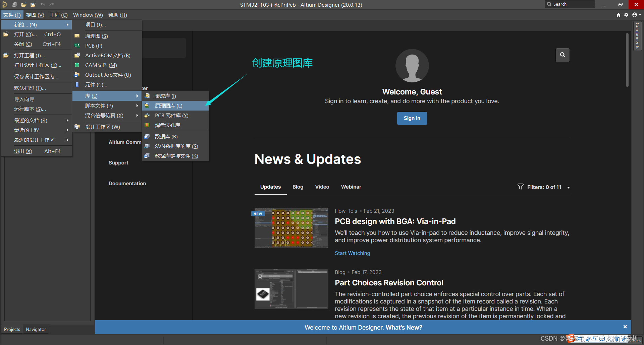Click the welcome page vertical scrollbar
This screenshot has height=345, width=644.
[x=627, y=60]
